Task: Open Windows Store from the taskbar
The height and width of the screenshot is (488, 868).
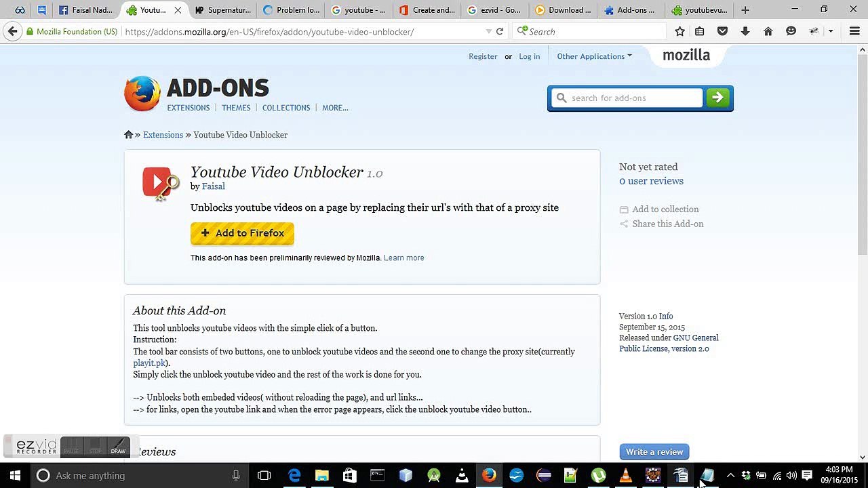Action: [x=349, y=475]
